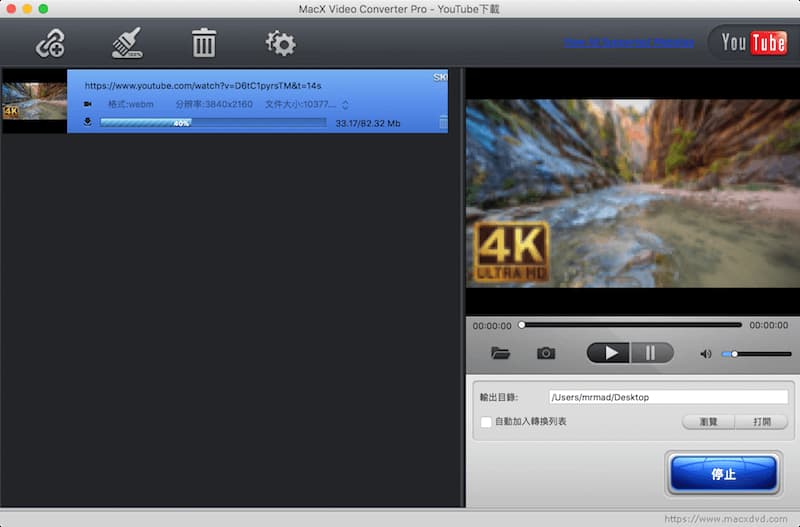
Task: Click the add URL link icon
Action: click(x=50, y=43)
